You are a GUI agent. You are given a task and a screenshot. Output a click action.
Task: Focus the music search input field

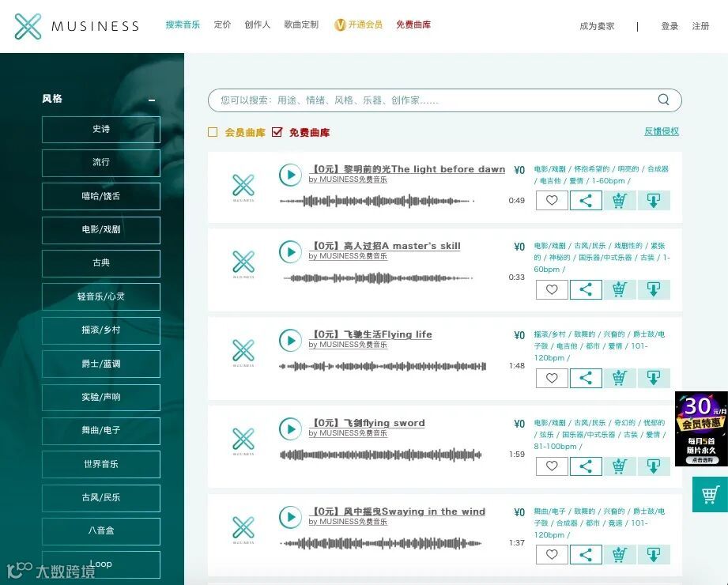[x=445, y=100]
